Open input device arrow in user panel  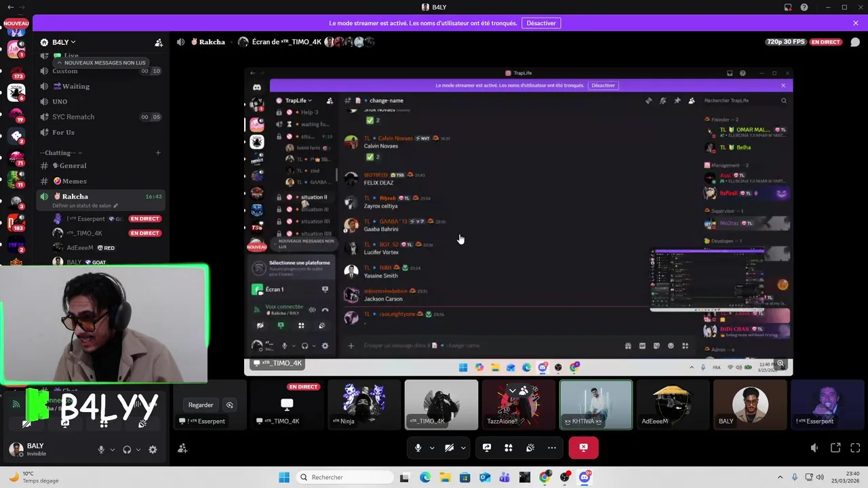(x=113, y=449)
